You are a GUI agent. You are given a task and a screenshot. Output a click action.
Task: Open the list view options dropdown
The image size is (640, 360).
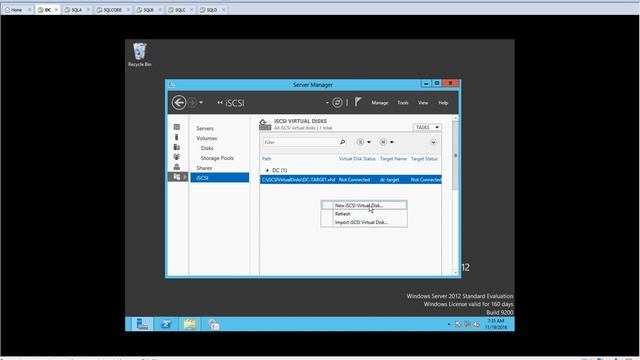(363, 142)
